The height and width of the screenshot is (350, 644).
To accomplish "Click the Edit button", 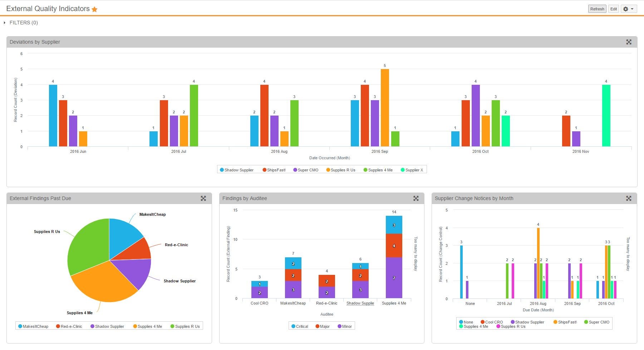I will click(x=614, y=9).
